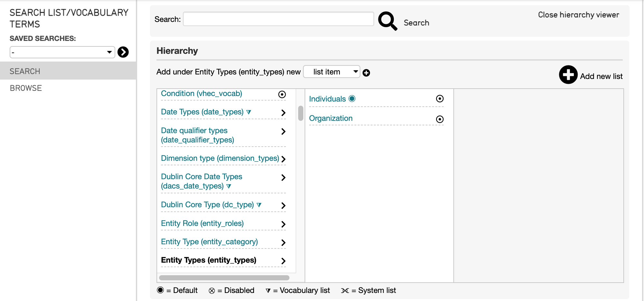Open the saved searches dropdown
The image size is (644, 301).
click(x=62, y=52)
